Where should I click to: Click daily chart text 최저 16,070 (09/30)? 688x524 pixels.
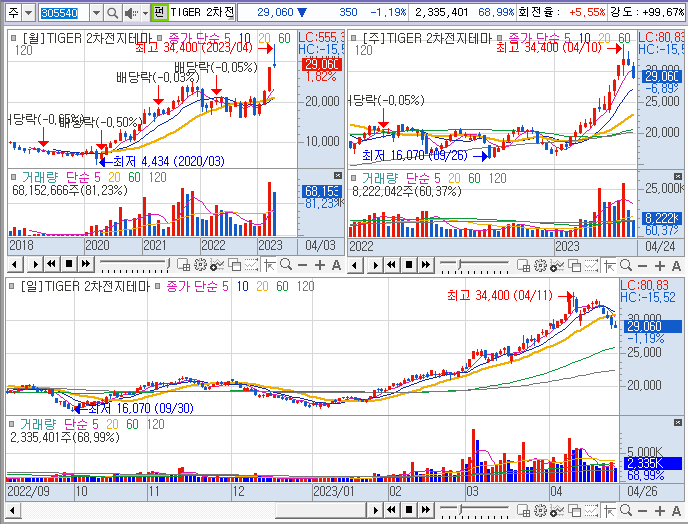141,408
